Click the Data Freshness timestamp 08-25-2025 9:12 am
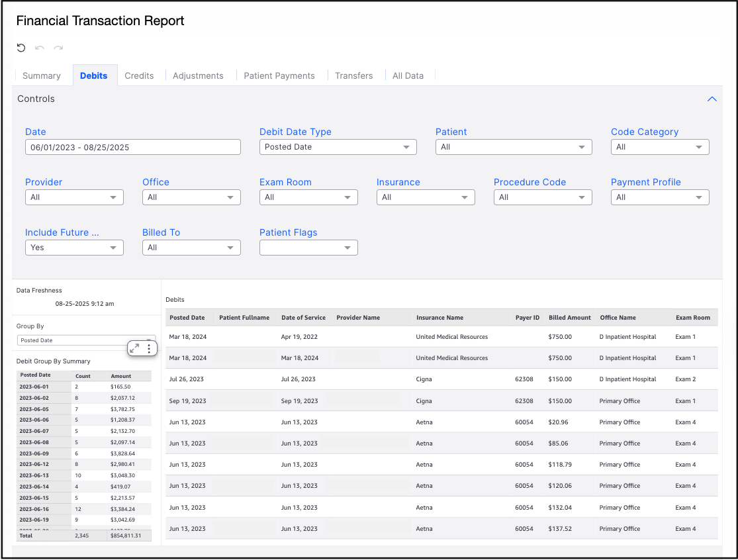Screen dimensions: 738x560 coord(85,304)
